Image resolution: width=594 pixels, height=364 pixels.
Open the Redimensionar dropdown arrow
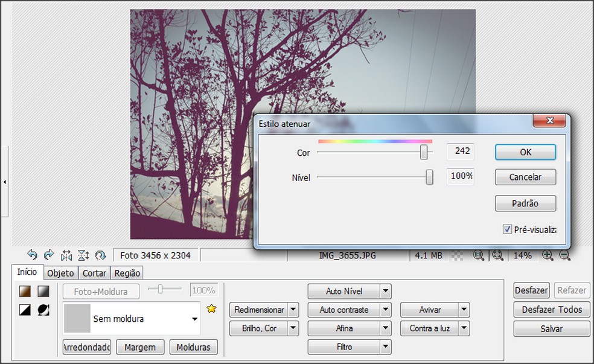pos(293,310)
